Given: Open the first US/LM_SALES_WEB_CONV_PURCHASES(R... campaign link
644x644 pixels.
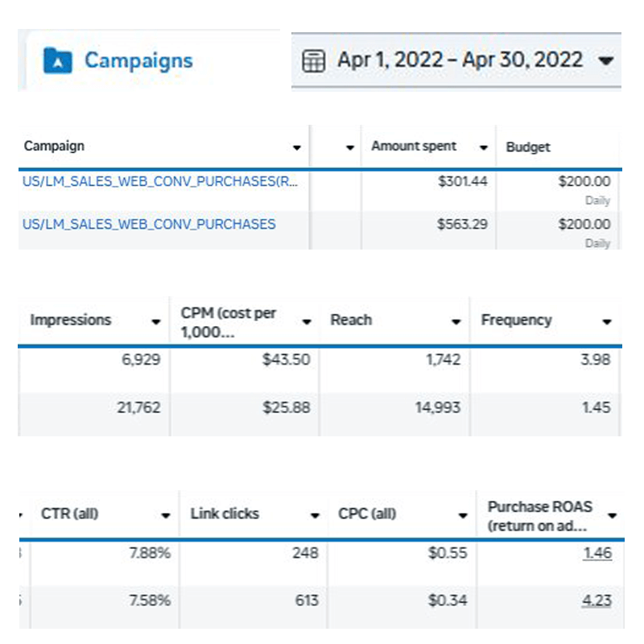Looking at the screenshot, I should click(x=160, y=182).
